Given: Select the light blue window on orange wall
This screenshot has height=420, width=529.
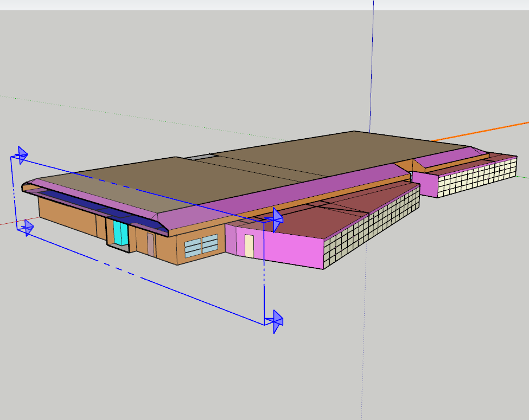Looking at the screenshot, I should [201, 245].
